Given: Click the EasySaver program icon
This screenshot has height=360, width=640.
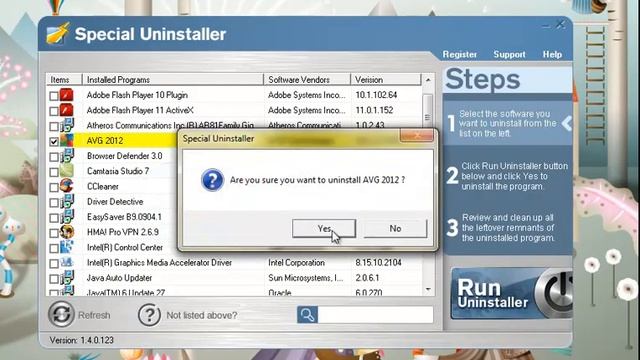Looking at the screenshot, I should point(67,216).
